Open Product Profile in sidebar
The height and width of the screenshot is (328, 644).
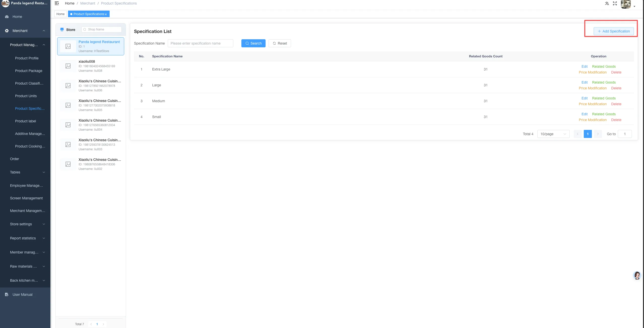(27, 58)
